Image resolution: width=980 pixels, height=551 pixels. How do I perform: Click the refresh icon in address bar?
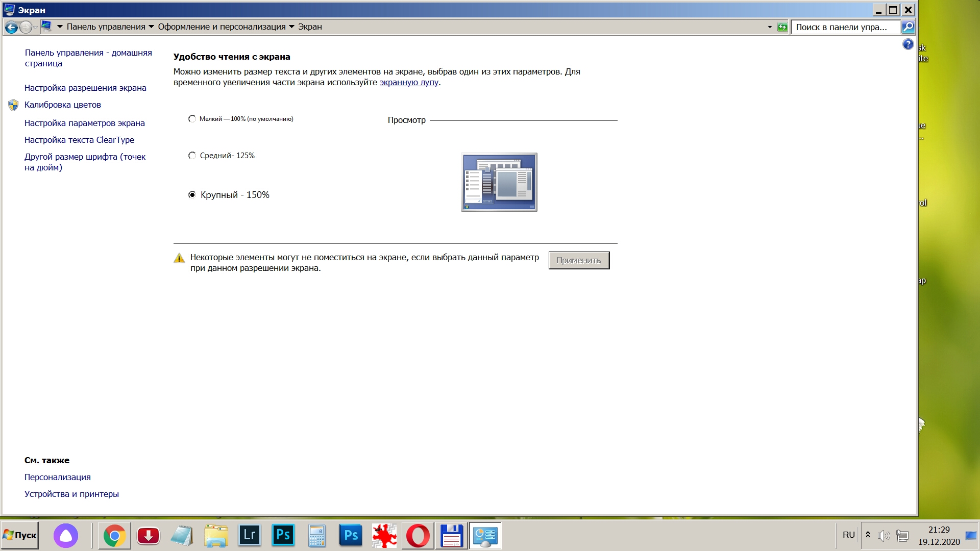(x=782, y=27)
